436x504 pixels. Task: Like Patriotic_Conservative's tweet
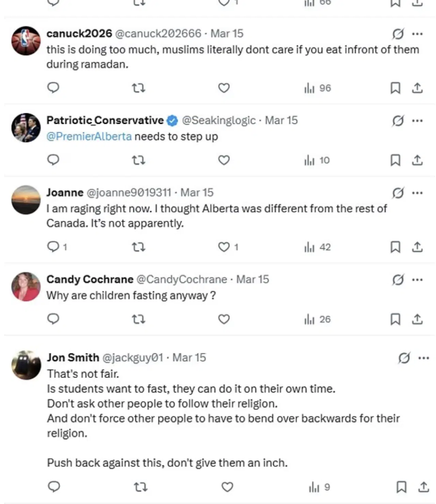coord(224,160)
